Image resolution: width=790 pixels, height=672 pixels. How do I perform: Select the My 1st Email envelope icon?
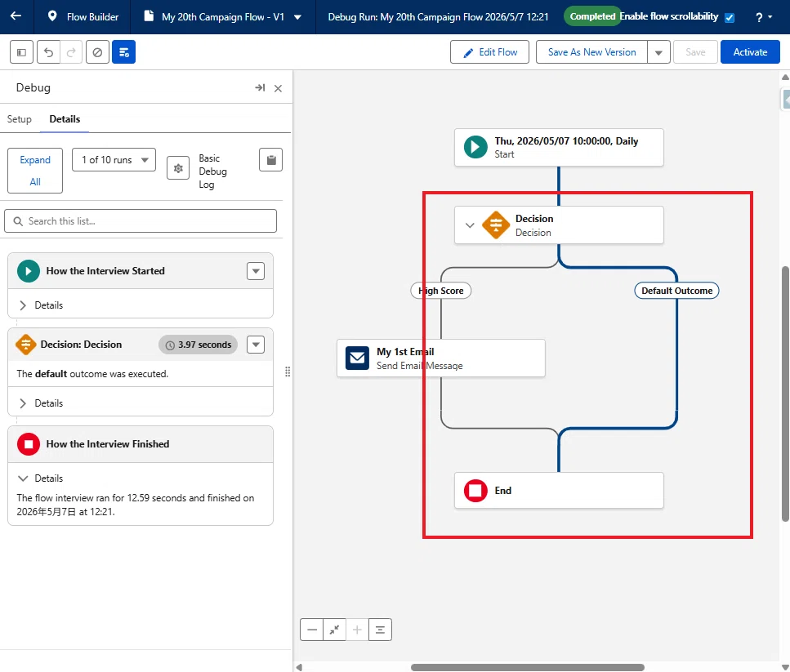coord(357,358)
